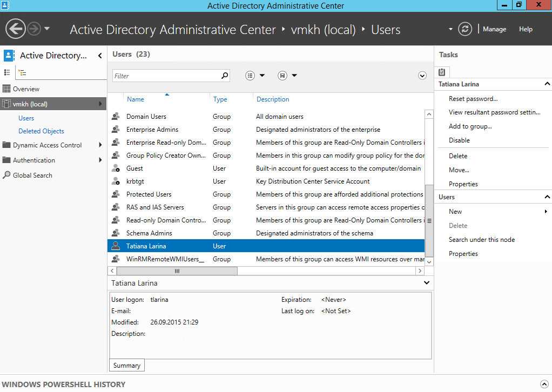552x392 pixels.
Task: Expand Windows PowerShell History panel
Action: tap(544, 384)
